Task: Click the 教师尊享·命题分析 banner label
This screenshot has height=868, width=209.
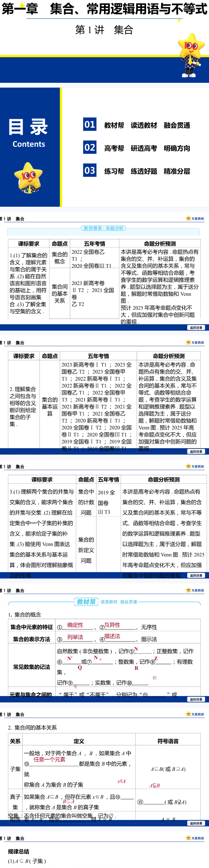Action: 103,228
